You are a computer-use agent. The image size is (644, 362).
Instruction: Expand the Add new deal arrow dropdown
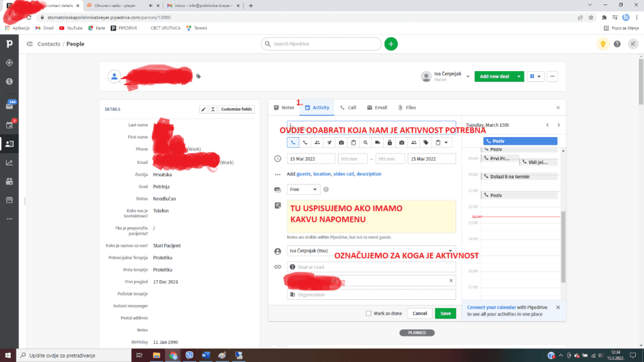point(519,76)
